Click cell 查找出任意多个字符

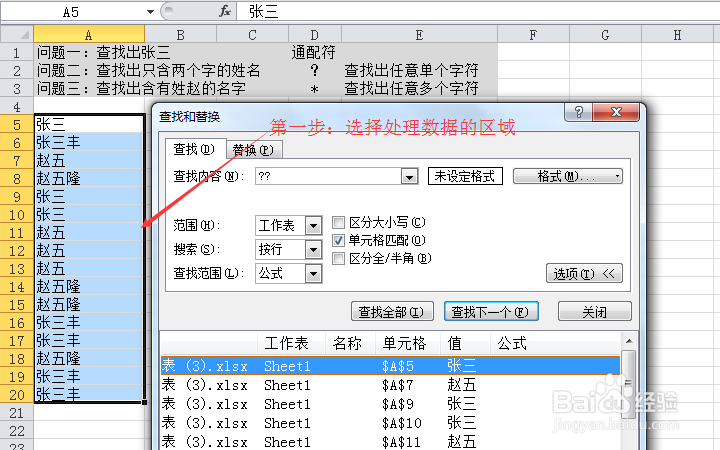click(419, 88)
